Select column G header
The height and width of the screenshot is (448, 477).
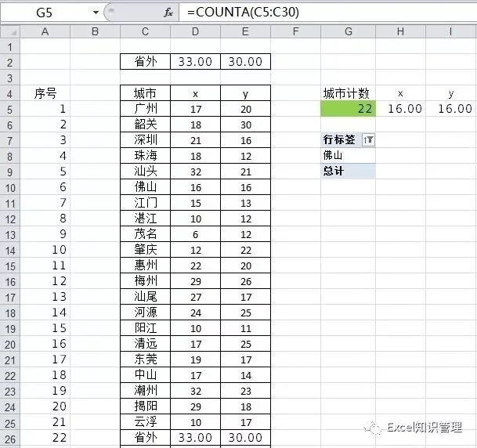coord(349,31)
